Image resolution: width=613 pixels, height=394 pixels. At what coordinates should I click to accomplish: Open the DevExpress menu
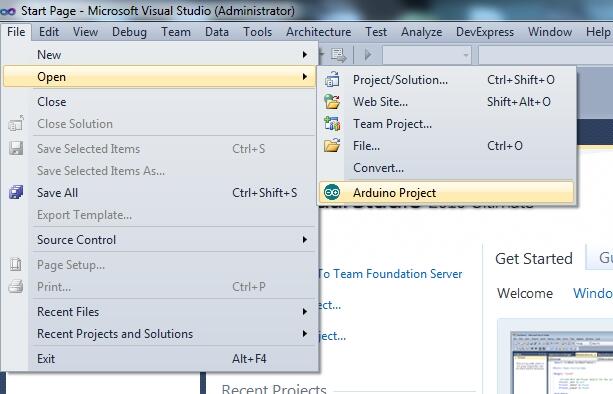tap(485, 32)
